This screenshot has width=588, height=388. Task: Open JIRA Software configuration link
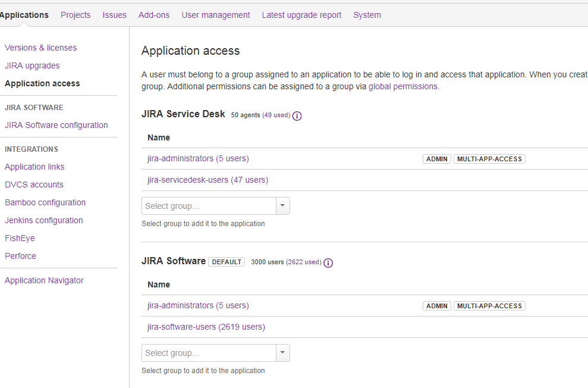click(x=56, y=125)
